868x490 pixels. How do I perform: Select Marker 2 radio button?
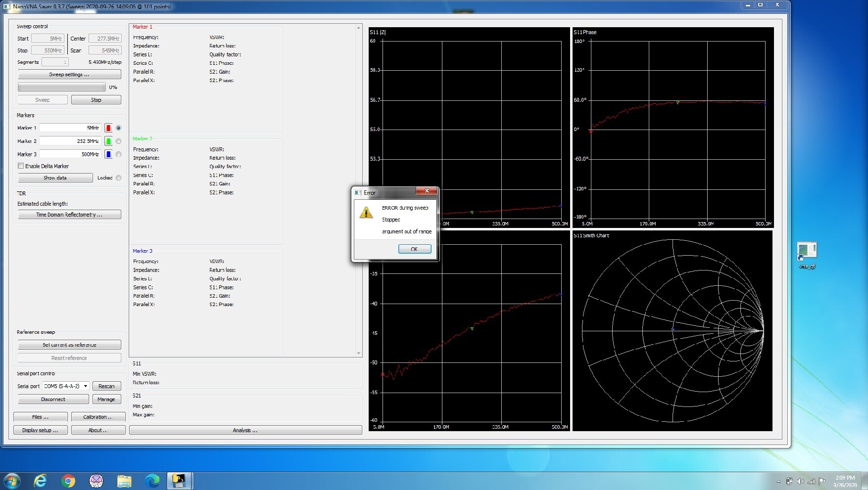click(x=118, y=141)
